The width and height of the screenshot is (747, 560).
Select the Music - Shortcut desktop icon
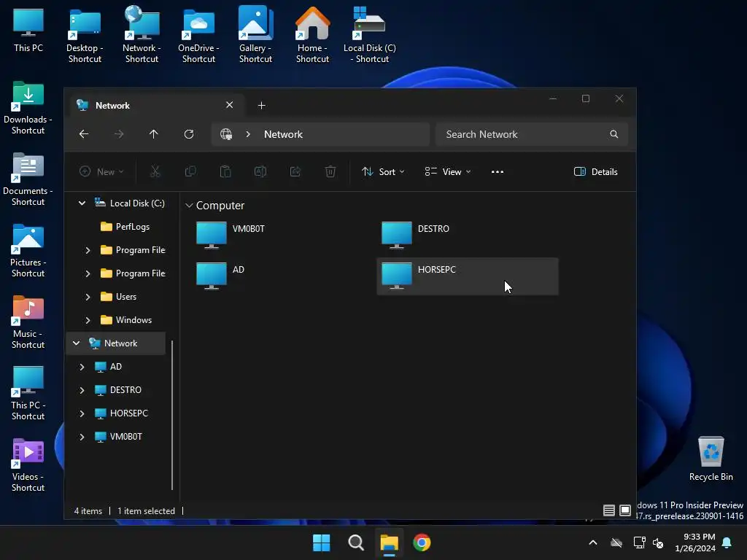coord(28,322)
